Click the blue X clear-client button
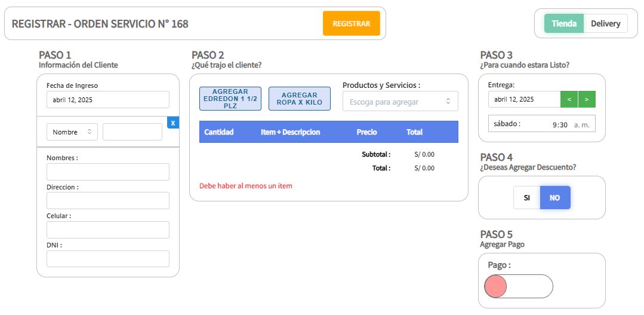 click(x=173, y=123)
